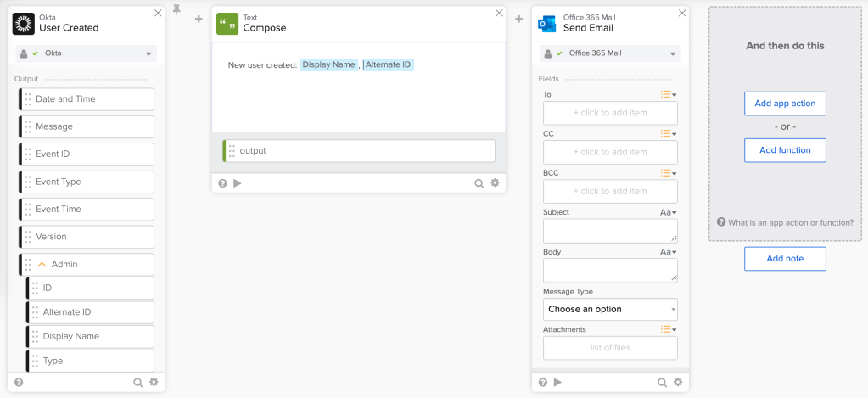Image resolution: width=868 pixels, height=398 pixels.
Task: Change the Subject field type via Aa dropdown
Action: click(x=668, y=212)
